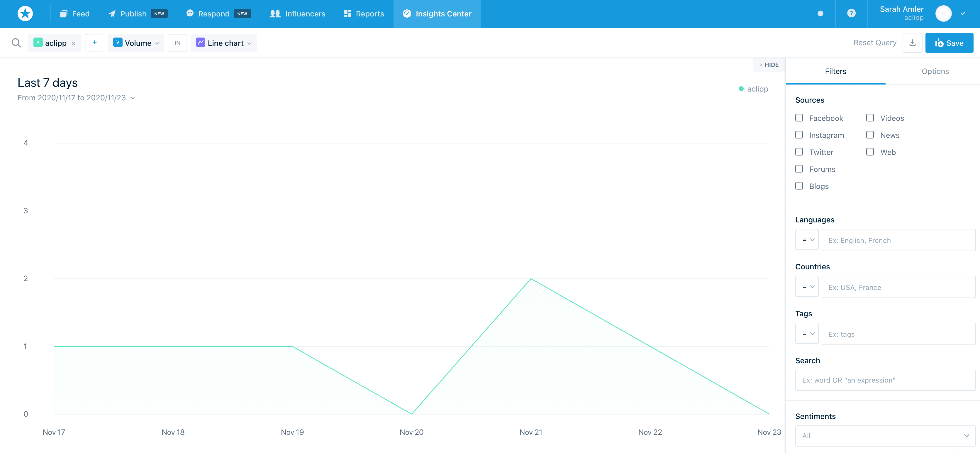The image size is (980, 453).
Task: Click the notification dot icon
Action: [820, 14]
